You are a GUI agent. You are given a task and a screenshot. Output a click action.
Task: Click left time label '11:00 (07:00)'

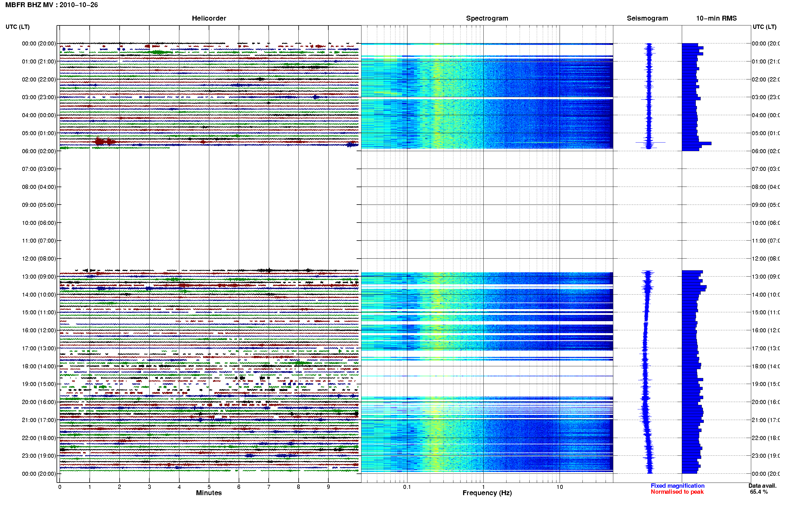(39, 241)
